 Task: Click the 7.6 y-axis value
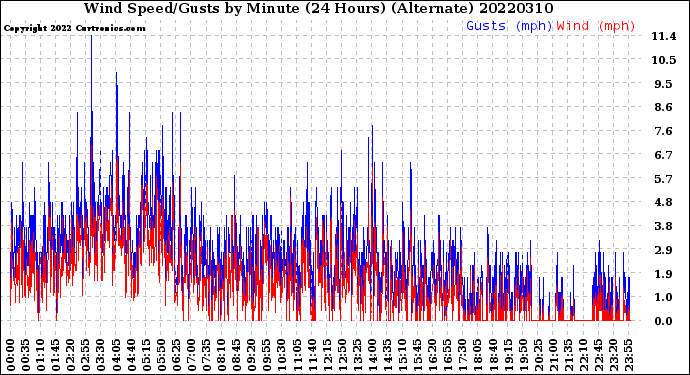664,131
